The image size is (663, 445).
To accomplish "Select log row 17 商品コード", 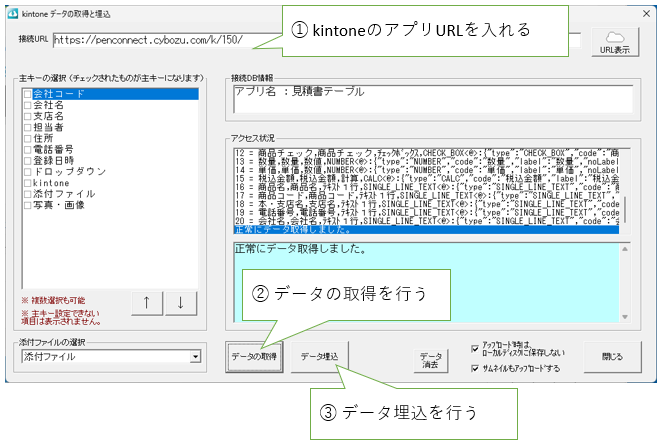I will click(x=426, y=195).
